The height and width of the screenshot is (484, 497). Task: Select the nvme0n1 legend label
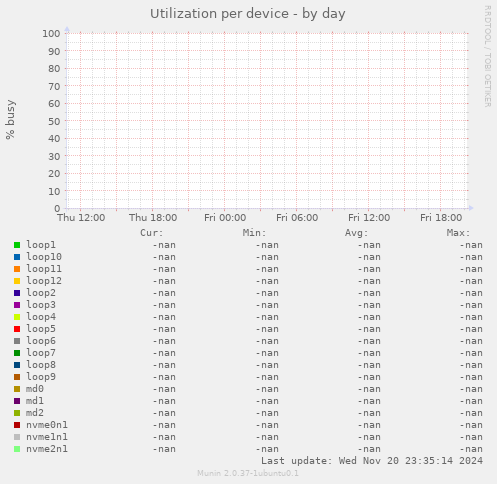click(47, 425)
